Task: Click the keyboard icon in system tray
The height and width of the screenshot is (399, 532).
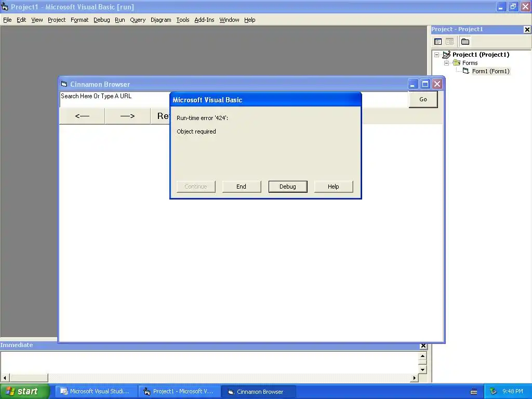Action: click(x=474, y=392)
